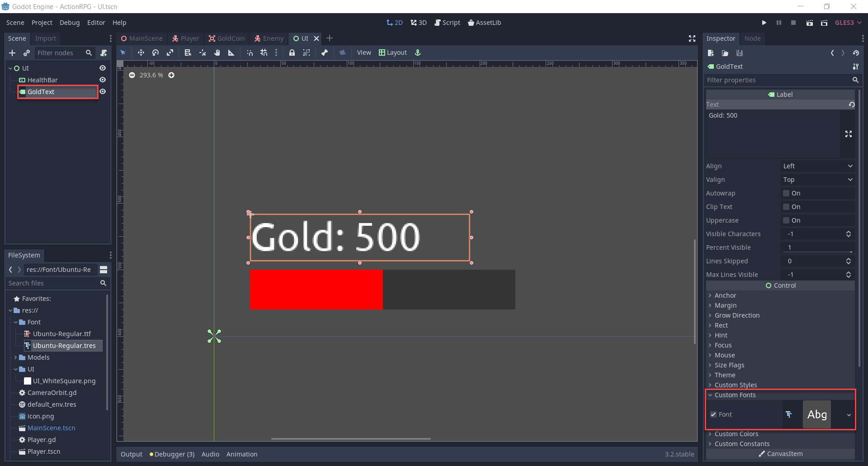This screenshot has width=868, height=466.
Task: Select the Move tool
Action: pos(141,52)
